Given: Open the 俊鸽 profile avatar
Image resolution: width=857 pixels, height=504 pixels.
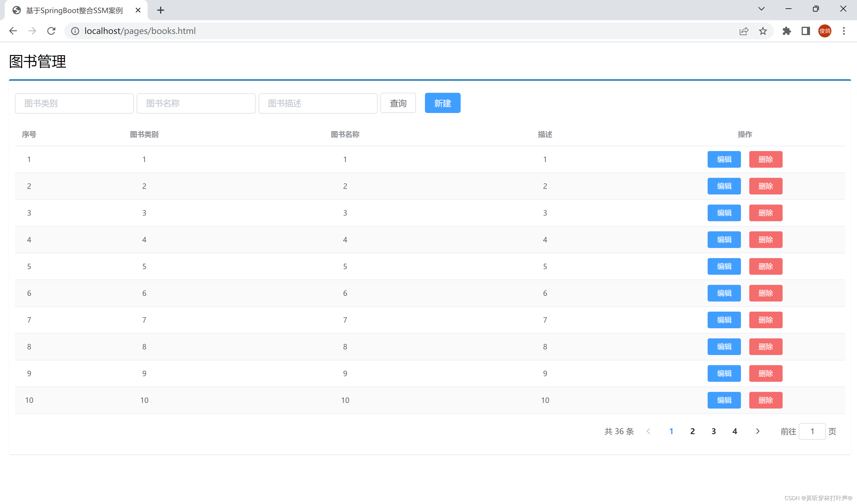Looking at the screenshot, I should click(825, 31).
